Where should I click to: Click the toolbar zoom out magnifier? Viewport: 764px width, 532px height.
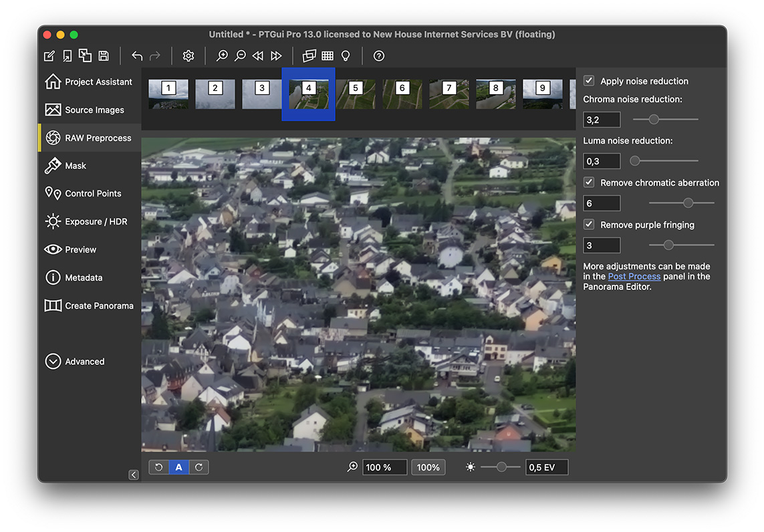240,56
